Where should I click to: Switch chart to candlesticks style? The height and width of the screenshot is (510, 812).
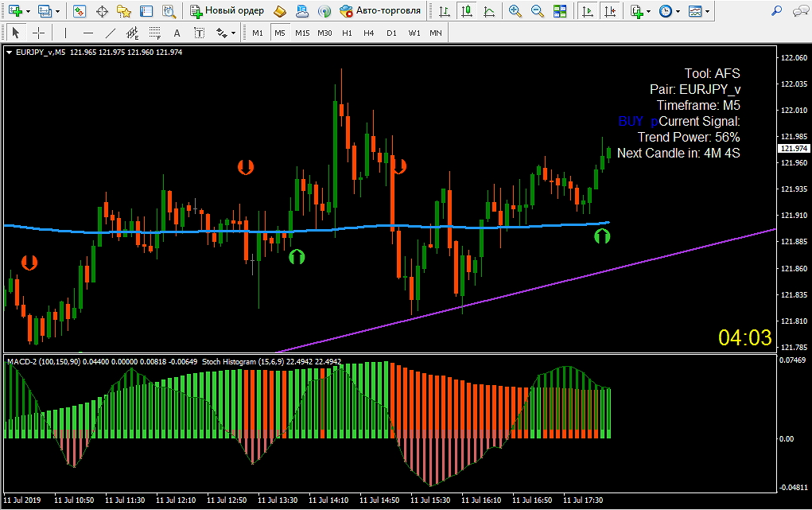467,11
